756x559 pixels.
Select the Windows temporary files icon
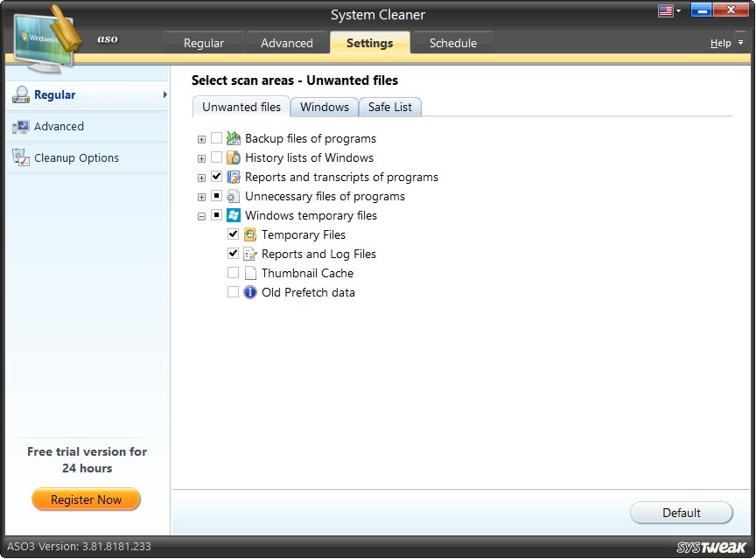pyautogui.click(x=232, y=215)
